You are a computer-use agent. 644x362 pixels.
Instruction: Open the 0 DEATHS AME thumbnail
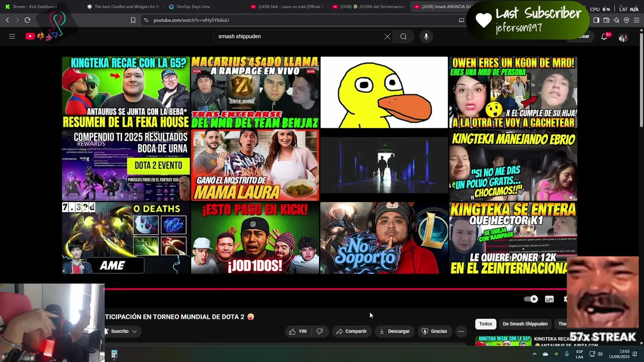[126, 238]
